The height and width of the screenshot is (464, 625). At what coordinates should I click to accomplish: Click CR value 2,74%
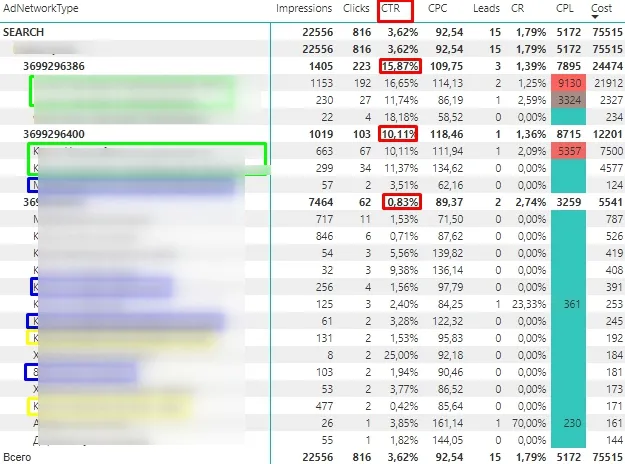pos(531,202)
